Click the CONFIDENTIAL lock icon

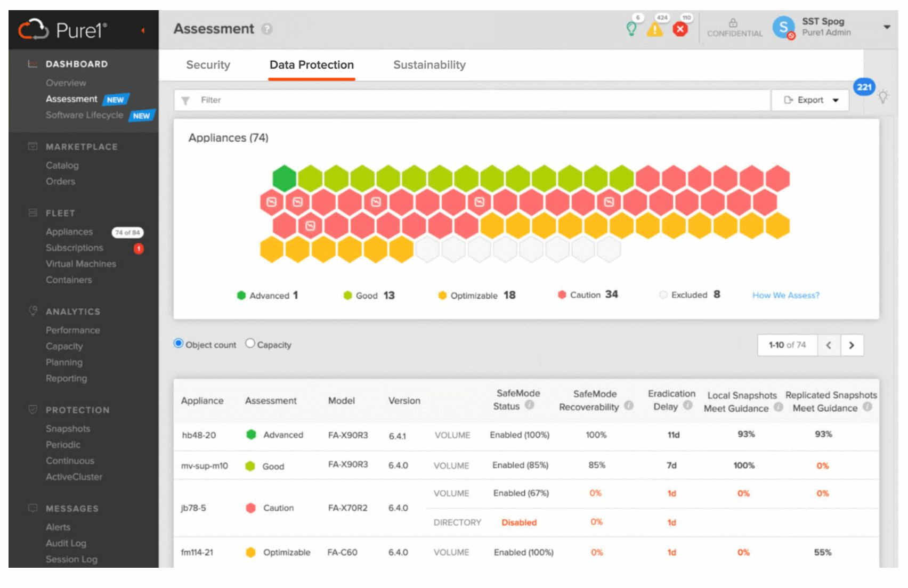(733, 22)
